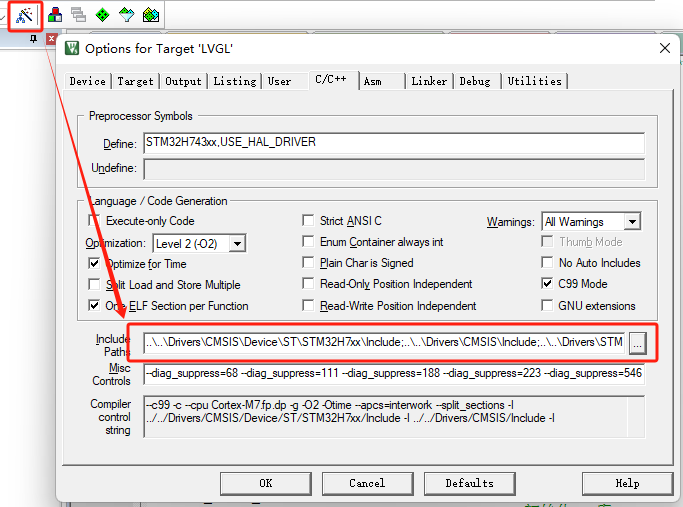Enable Plain Char is Signed
This screenshot has height=507, width=683.
(x=308, y=262)
